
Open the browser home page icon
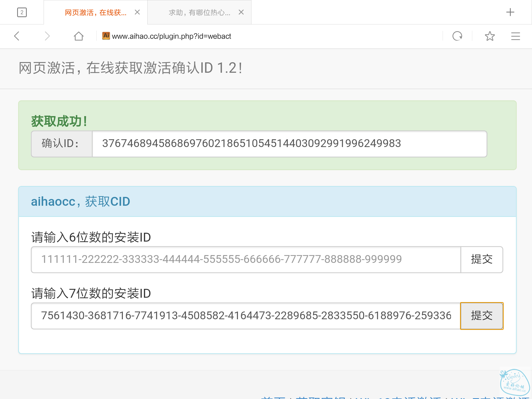click(x=78, y=36)
